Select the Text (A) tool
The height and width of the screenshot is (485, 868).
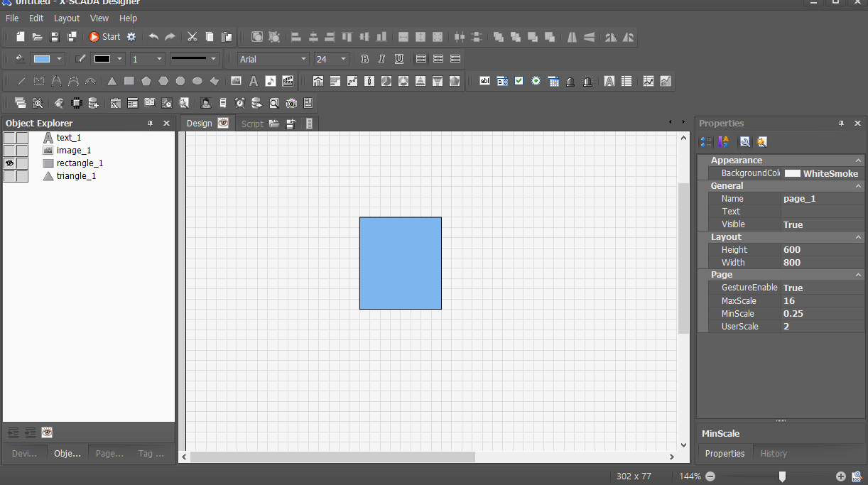pyautogui.click(x=253, y=81)
